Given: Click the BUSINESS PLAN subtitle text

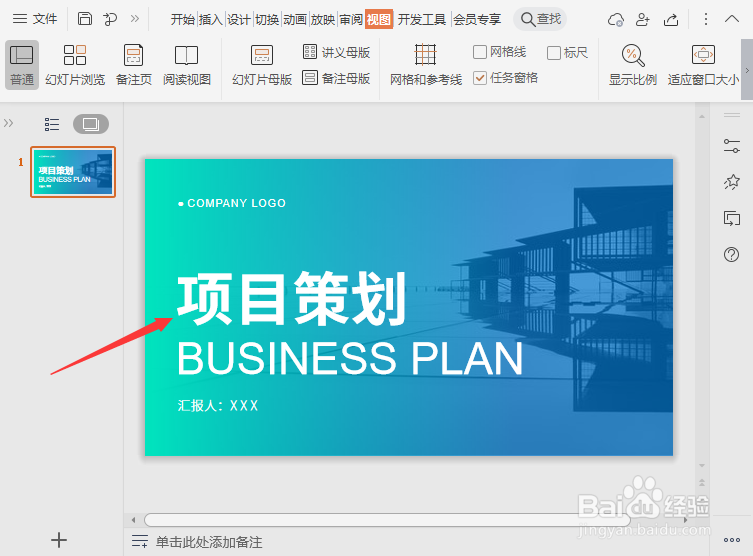Looking at the screenshot, I should [x=350, y=358].
